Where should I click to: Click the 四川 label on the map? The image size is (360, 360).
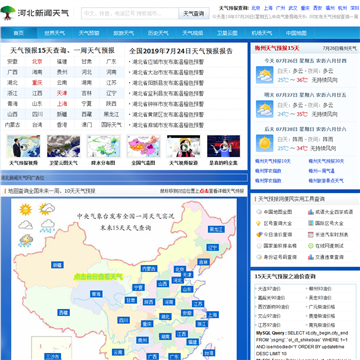click(x=123, y=320)
